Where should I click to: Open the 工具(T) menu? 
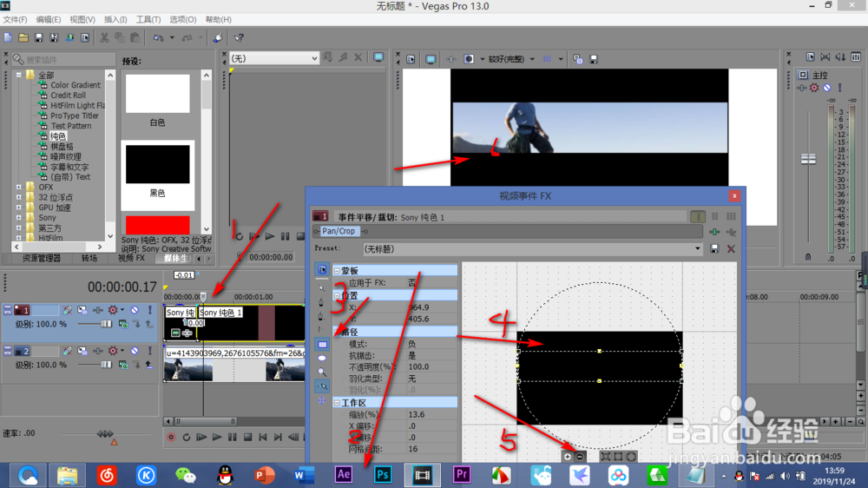coord(148,19)
